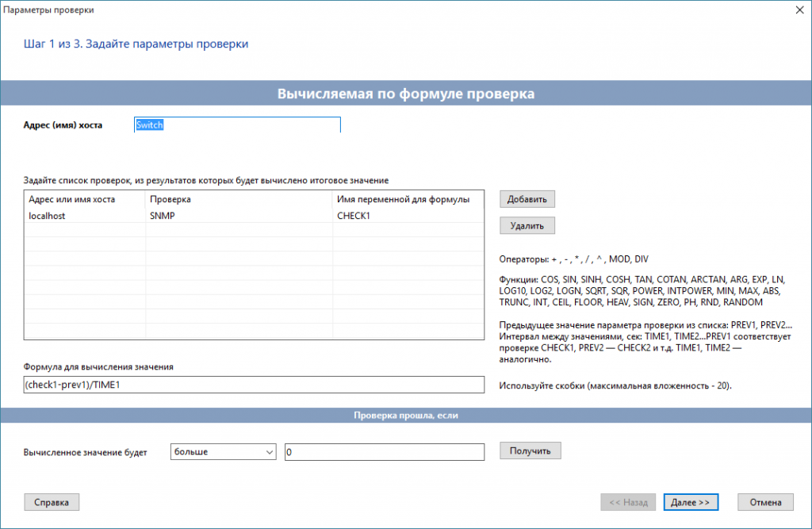Click the CHECK1 variable name cell
Screen dimensions: 812x529
[406, 215]
